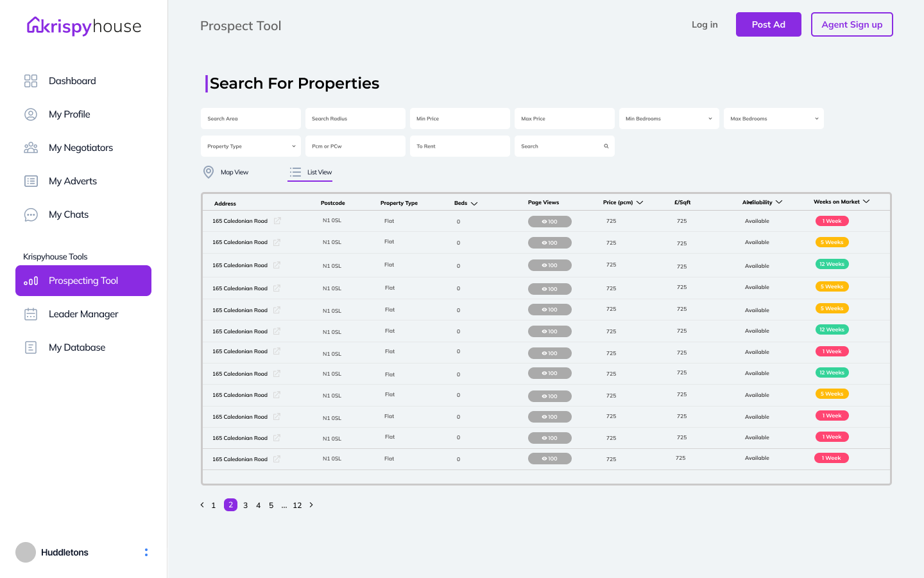Click the Search Area input field
Image resolution: width=924 pixels, height=578 pixels.
point(251,119)
